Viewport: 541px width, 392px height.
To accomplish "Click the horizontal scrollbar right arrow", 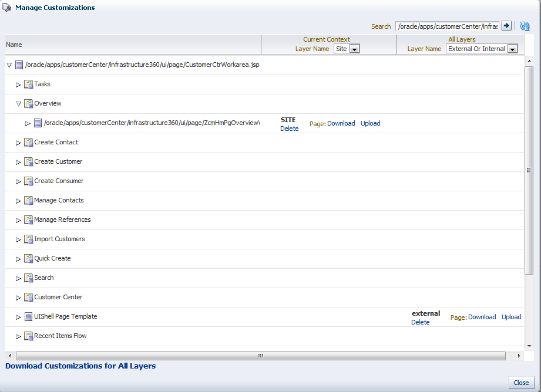I will [x=519, y=356].
